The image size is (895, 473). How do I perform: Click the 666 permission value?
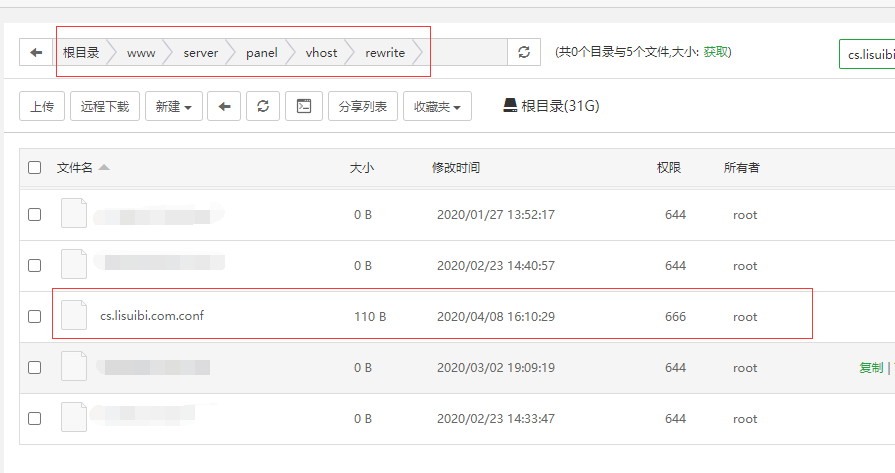pyautogui.click(x=675, y=317)
